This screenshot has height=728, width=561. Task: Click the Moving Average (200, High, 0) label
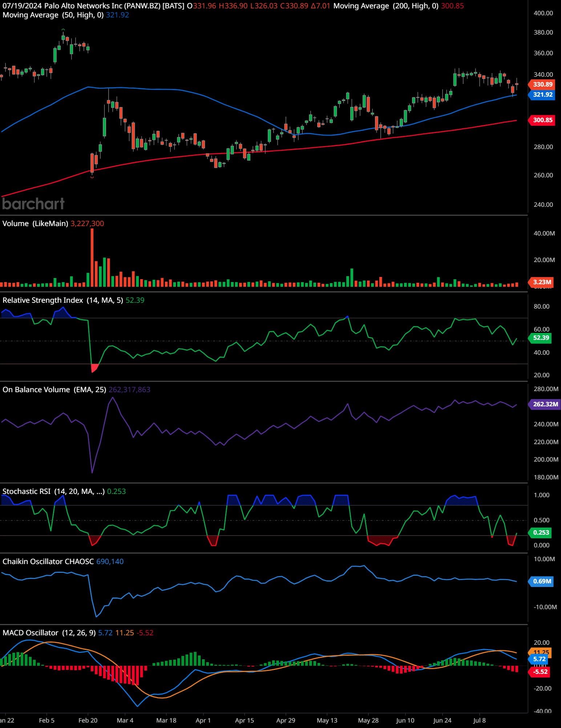[x=386, y=6]
